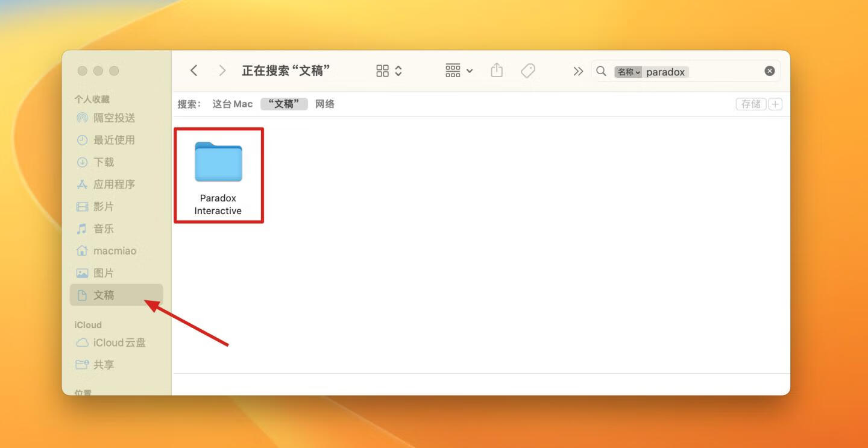Select the Paradox Interactive folder icon
This screenshot has width=868, height=448.
pyautogui.click(x=218, y=162)
